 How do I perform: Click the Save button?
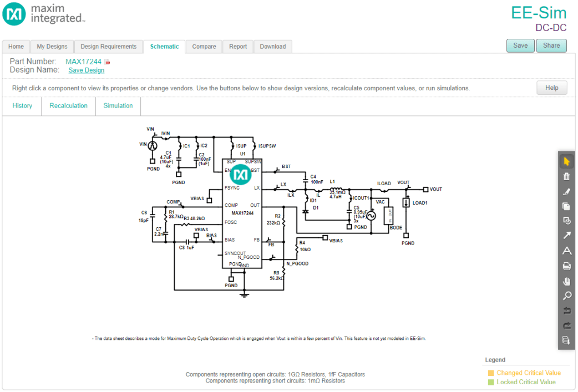[520, 45]
